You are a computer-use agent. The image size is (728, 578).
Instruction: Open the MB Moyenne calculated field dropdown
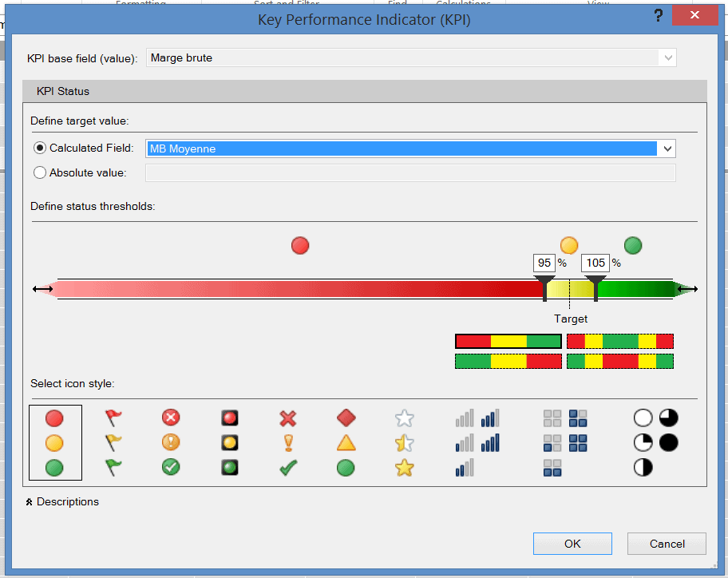click(x=667, y=148)
